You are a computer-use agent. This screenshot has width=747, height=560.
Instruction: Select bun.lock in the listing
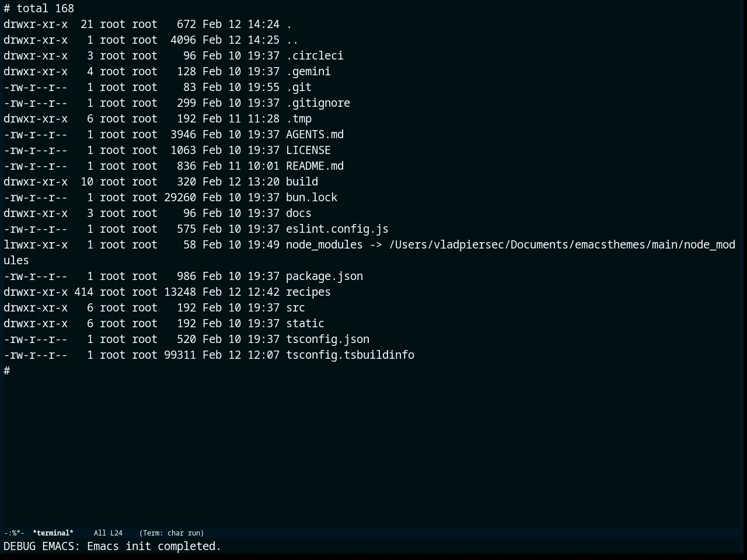[312, 197]
